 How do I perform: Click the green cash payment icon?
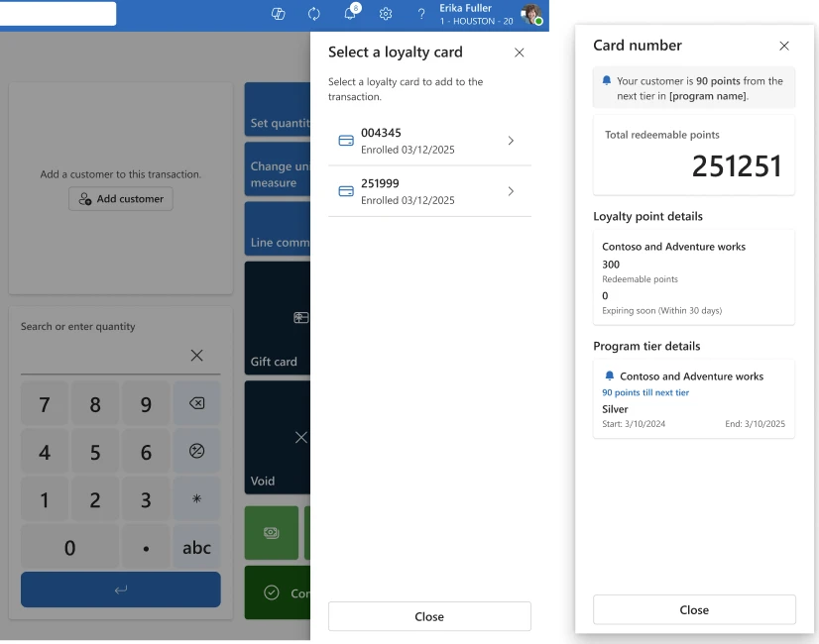(271, 532)
